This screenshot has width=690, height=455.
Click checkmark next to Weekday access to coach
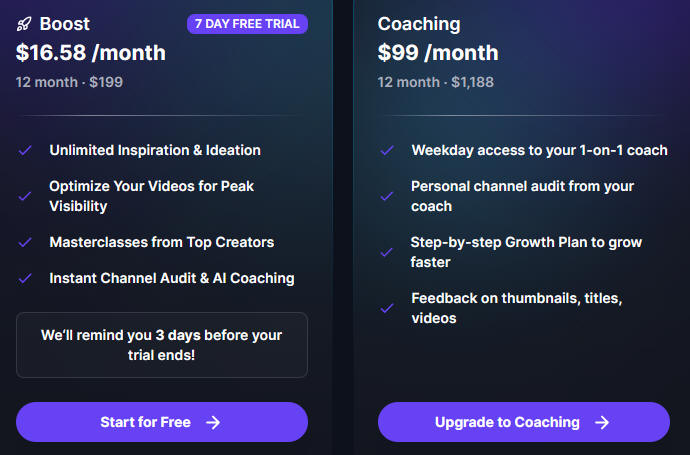pyautogui.click(x=387, y=150)
